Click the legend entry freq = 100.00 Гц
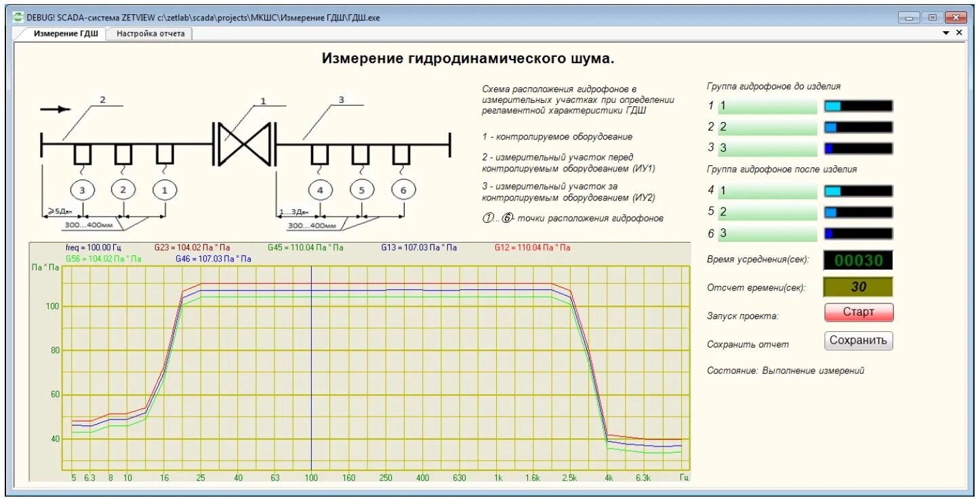This screenshot has width=980, height=500. 94,248
